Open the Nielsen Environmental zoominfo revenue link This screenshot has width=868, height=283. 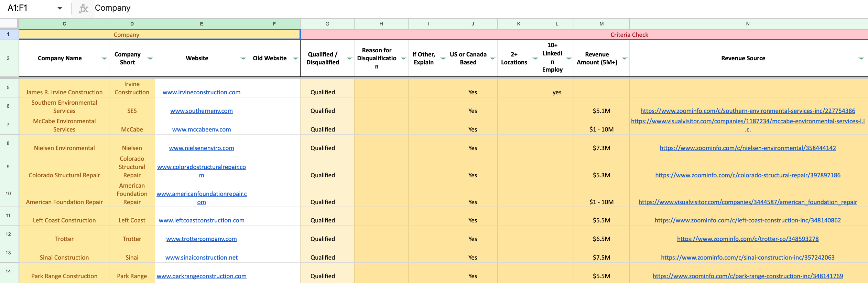748,148
